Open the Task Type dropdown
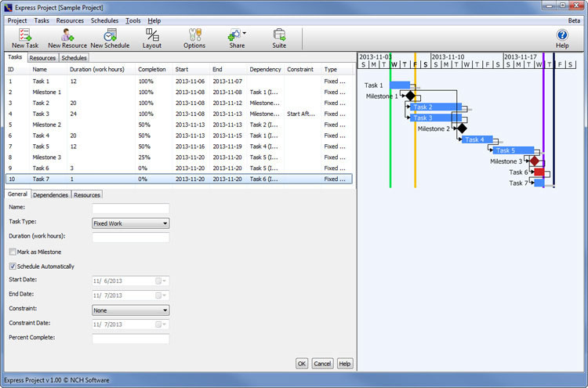The image size is (588, 388). coord(130,223)
